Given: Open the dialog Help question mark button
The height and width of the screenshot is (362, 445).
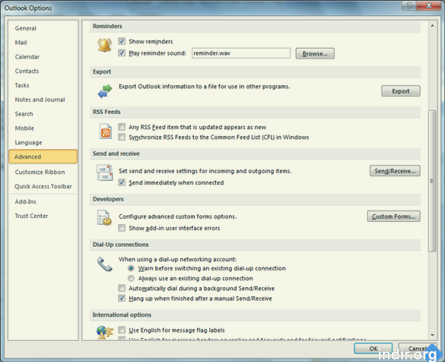Looking at the screenshot, I should [x=409, y=5].
